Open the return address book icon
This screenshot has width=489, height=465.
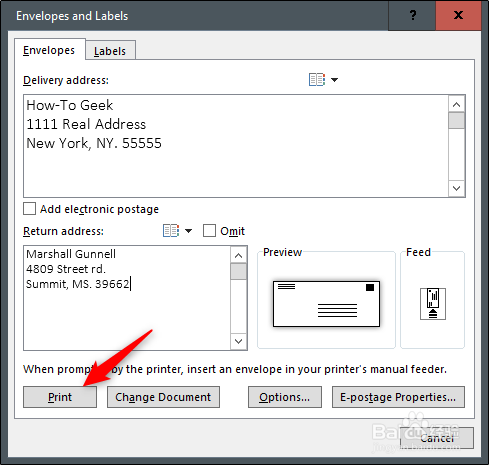pos(171,231)
